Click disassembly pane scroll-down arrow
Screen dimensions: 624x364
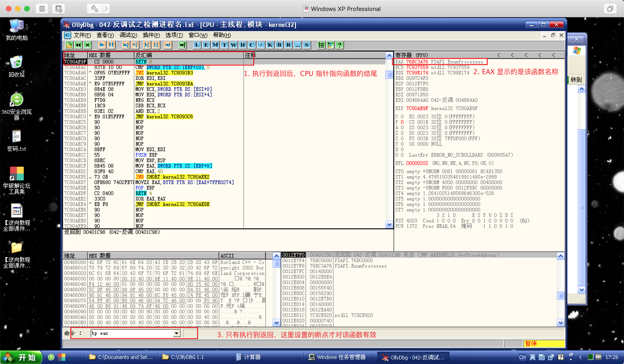[389, 225]
